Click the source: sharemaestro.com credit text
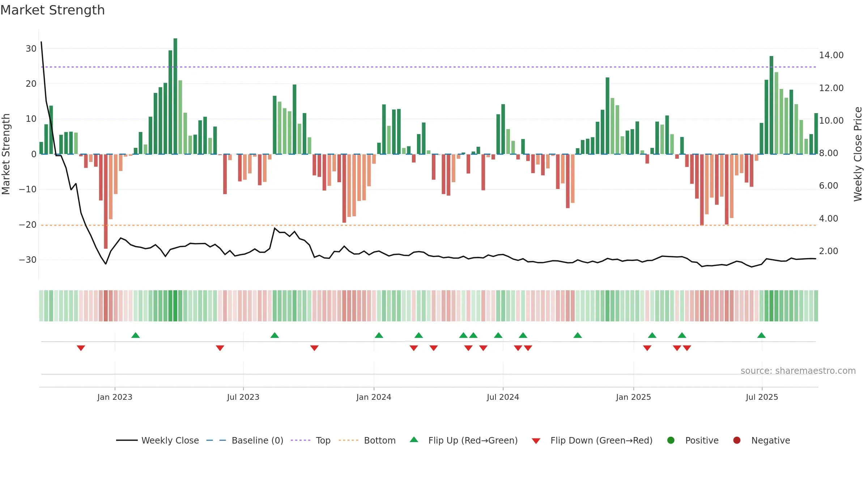Image resolution: width=868 pixels, height=488 pixels. (x=798, y=371)
